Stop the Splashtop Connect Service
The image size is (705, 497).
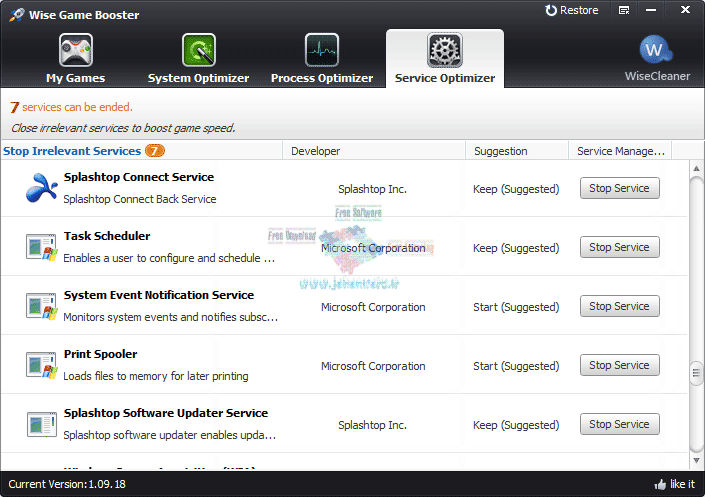(x=619, y=188)
